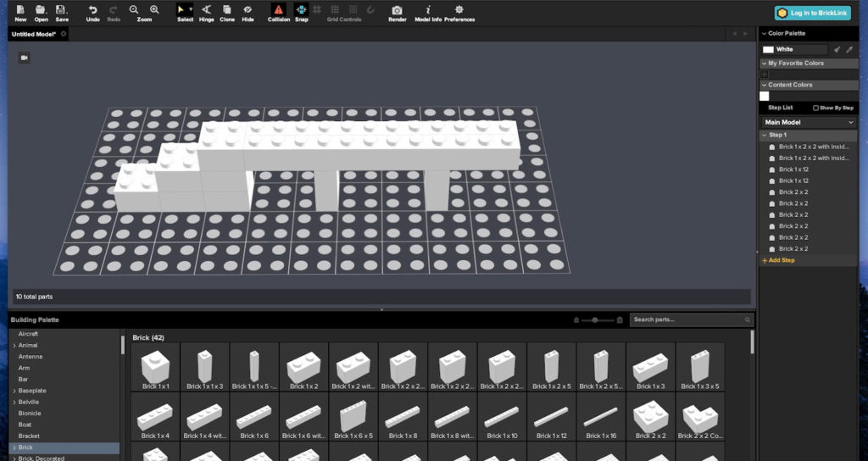Pick the Brick 1 x 3 x 5 part
The image size is (868, 461).
tap(700, 367)
